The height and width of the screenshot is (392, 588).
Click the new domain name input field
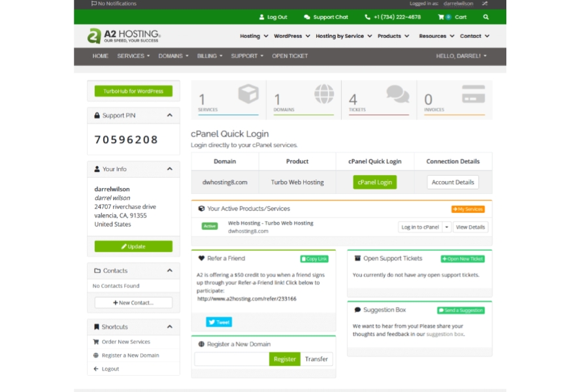click(x=232, y=359)
